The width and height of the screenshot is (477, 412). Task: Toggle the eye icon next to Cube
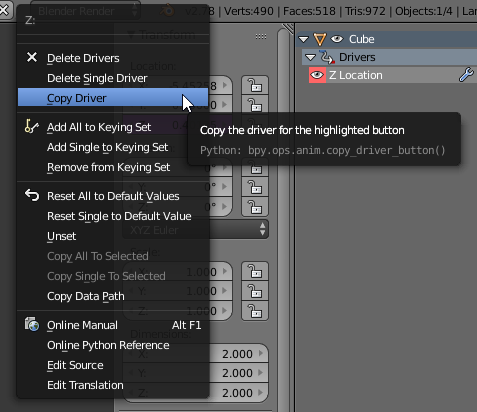coord(337,39)
